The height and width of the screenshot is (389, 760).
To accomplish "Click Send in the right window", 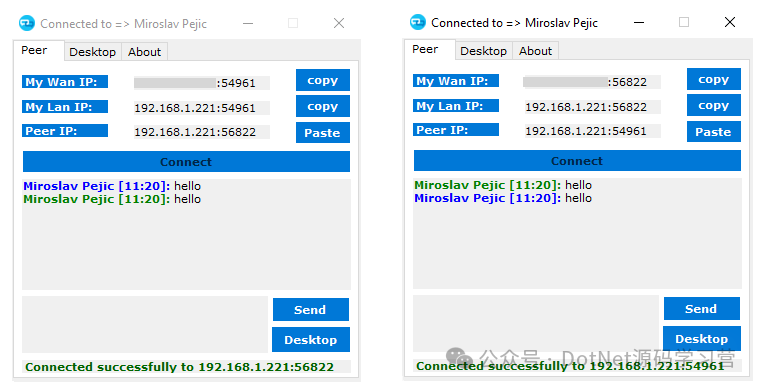I will [x=701, y=309].
